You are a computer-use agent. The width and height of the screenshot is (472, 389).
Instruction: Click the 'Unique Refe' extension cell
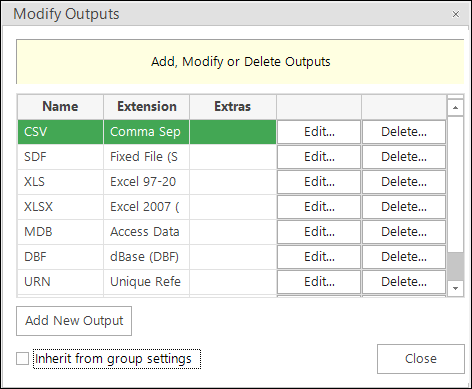[147, 282]
